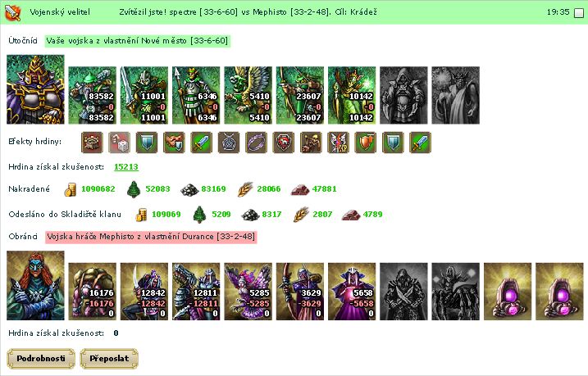Screen dimensions: 588x376
Task: Click the skeleton hero effect icon
Action: click(311, 143)
